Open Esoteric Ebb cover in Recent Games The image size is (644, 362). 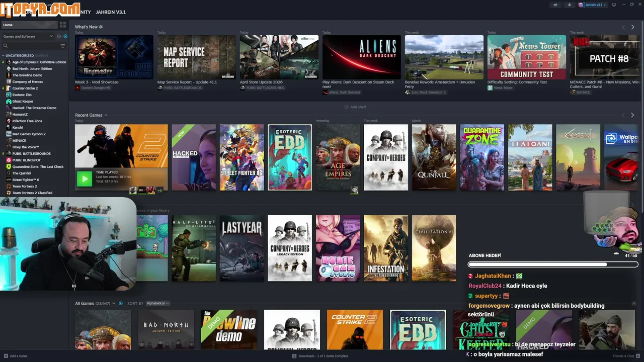click(290, 157)
